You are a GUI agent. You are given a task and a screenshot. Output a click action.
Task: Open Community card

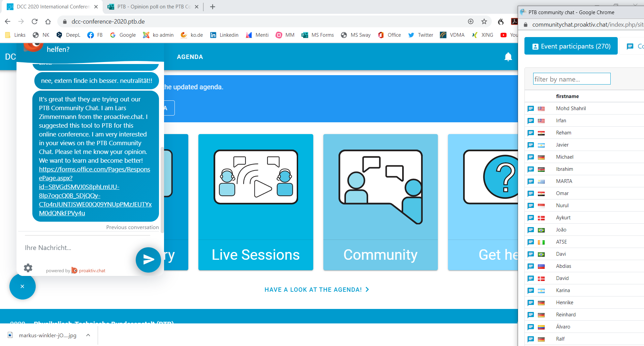click(x=381, y=202)
